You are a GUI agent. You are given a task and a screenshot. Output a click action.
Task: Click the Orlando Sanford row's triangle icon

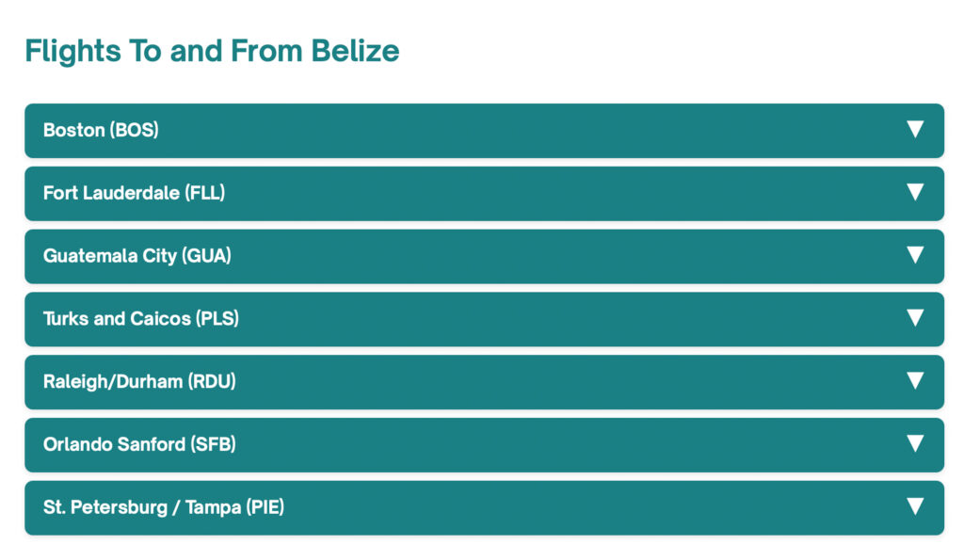(915, 443)
